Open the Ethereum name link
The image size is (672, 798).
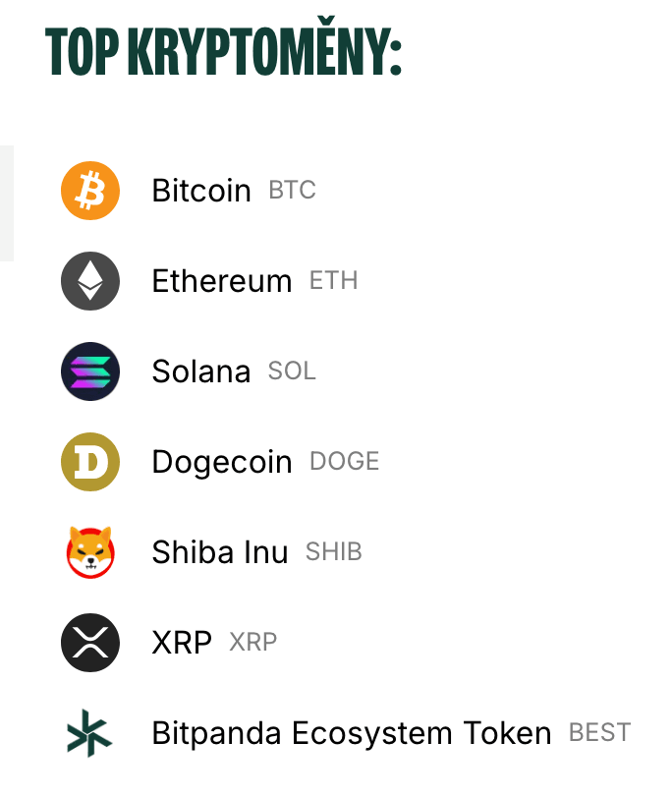coord(222,281)
